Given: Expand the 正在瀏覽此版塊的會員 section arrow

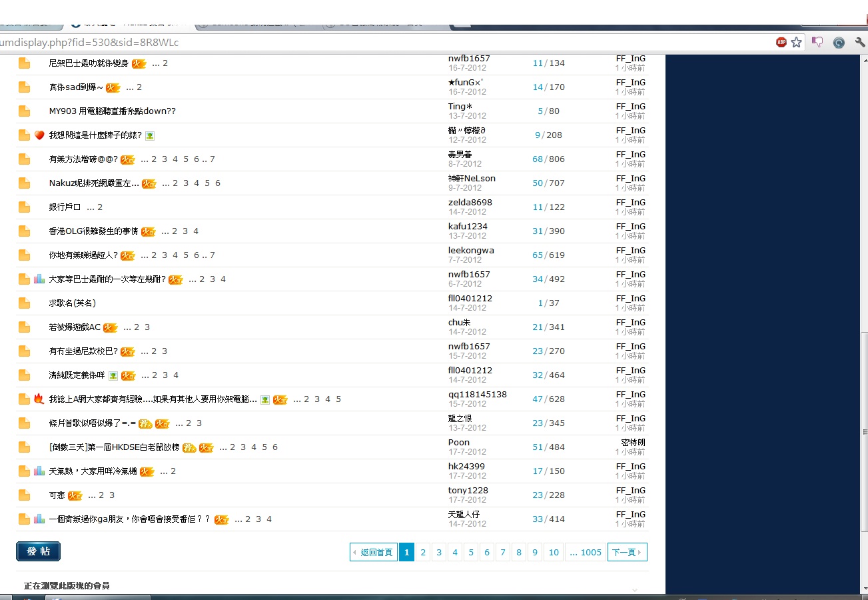Looking at the screenshot, I should [x=635, y=590].
